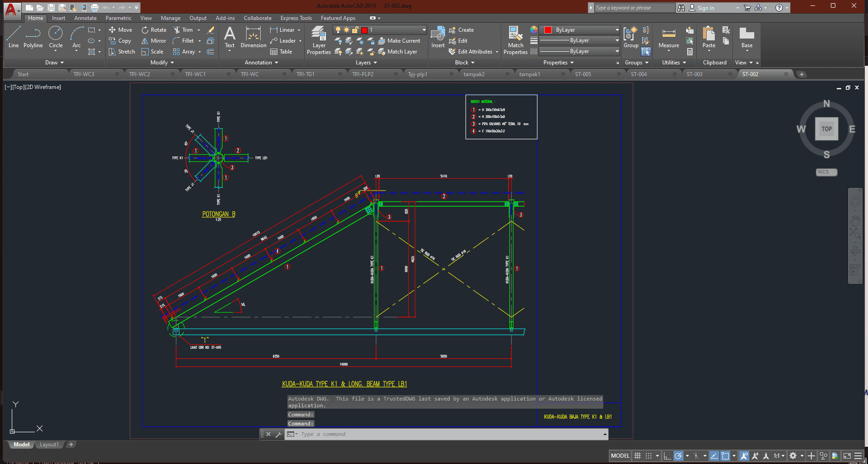This screenshot has width=868, height=464.
Task: Toggle the drawing grid display in status bar
Action: point(637,456)
